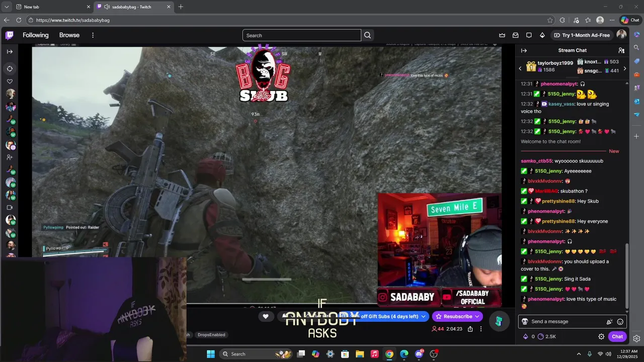Screen dimensions: 644x362
Task: Click the Windows Start button
Action: 210,354
